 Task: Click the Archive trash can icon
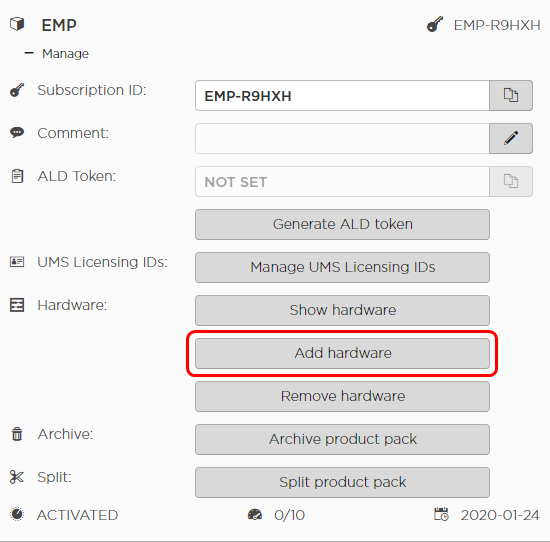coord(17,434)
